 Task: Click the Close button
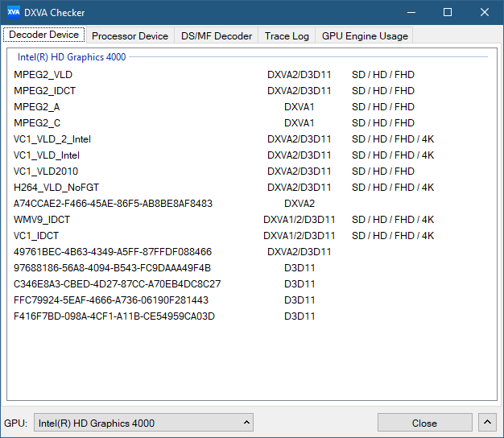[424, 423]
